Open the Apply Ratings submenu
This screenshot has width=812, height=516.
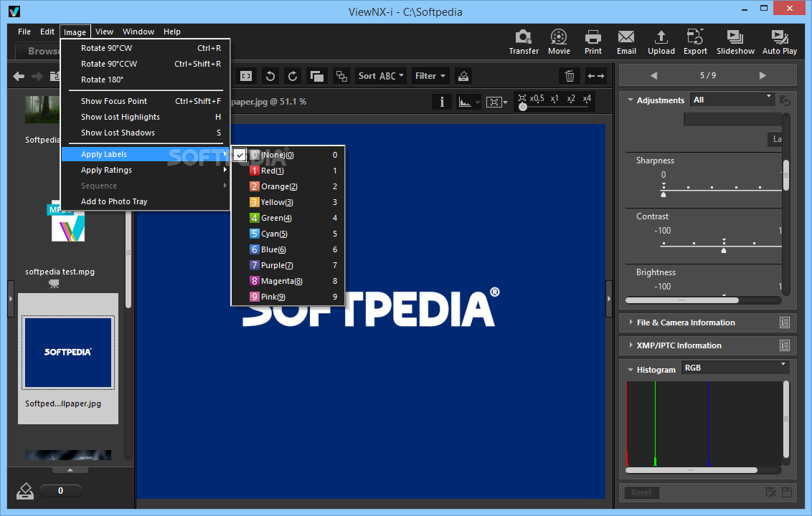(x=146, y=170)
